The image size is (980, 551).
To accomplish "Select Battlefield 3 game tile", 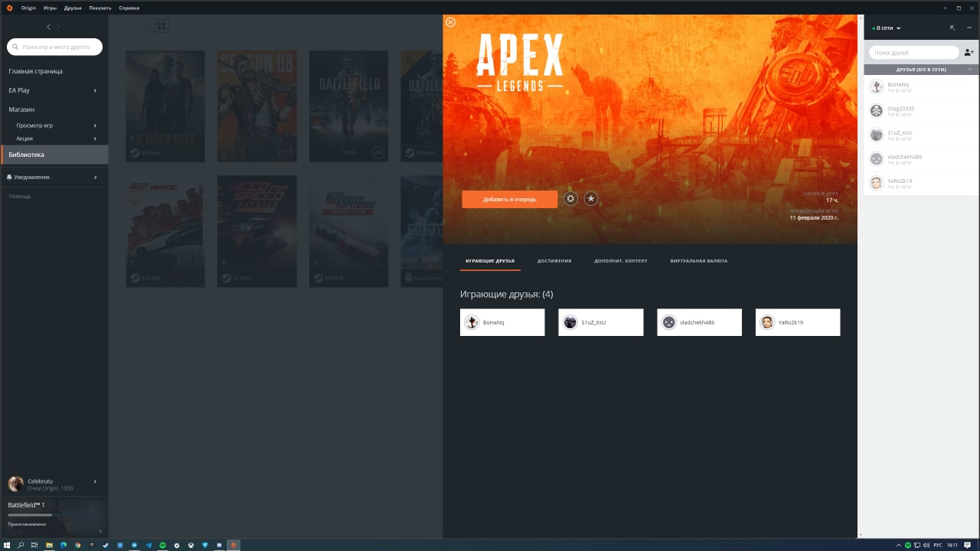I will pyautogui.click(x=348, y=106).
